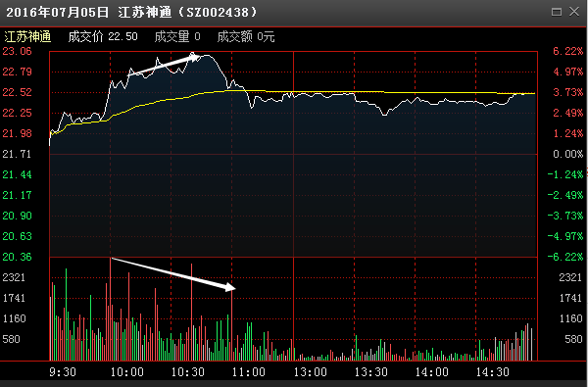Close the 江苏神通 chart window

[x=574, y=12]
